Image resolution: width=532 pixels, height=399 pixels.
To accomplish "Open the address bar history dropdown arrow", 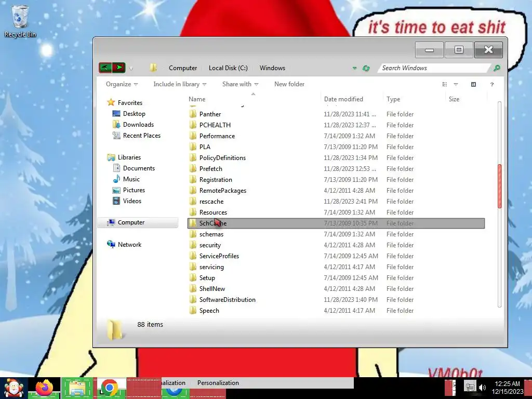I will [x=354, y=68].
